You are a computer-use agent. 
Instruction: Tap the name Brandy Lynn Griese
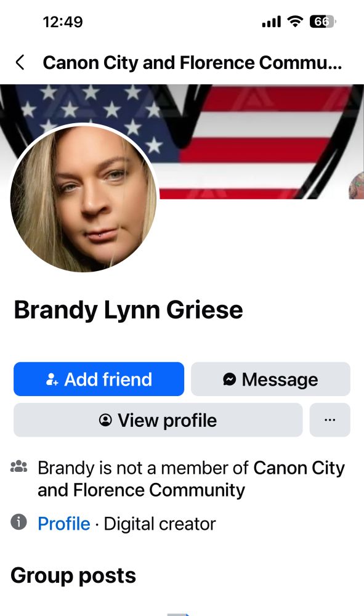128,310
